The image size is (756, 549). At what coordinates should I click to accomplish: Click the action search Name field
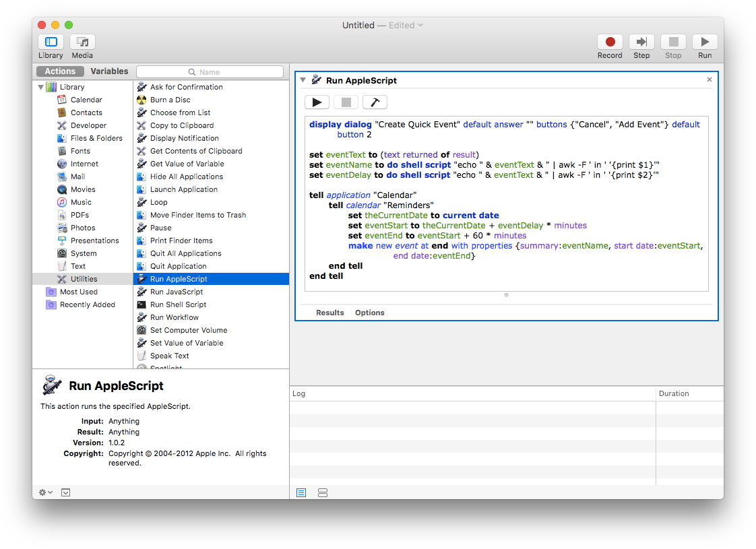210,72
